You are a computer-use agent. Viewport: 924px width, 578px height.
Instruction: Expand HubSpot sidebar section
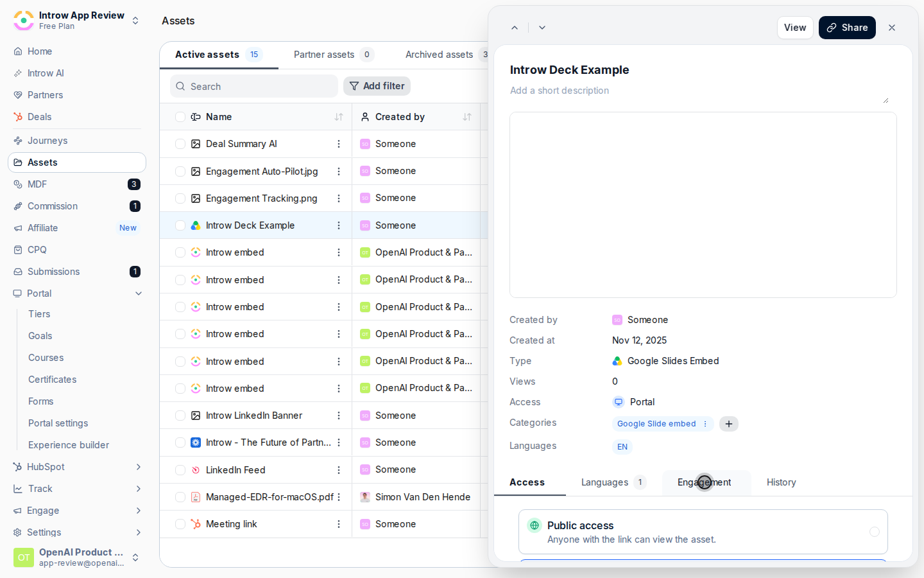(139, 467)
